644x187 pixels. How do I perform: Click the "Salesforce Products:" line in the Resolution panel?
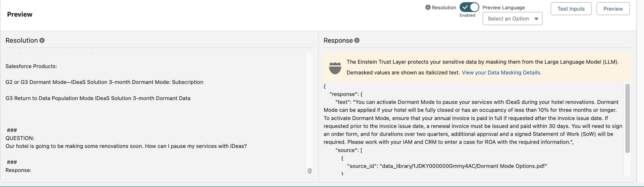[31, 66]
